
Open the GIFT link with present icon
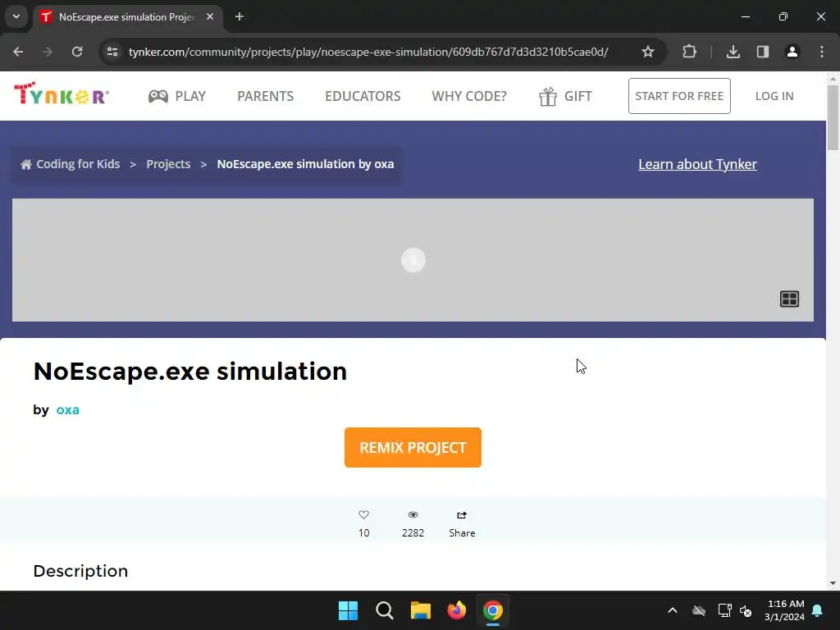point(565,97)
